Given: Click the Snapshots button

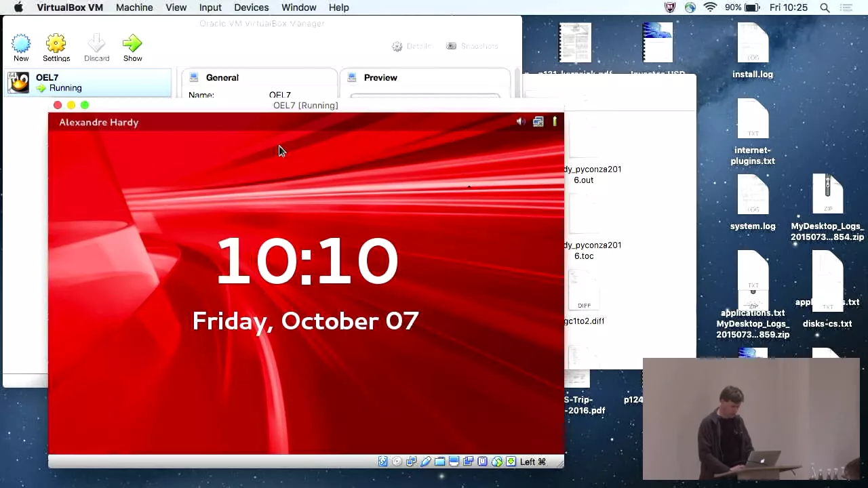Looking at the screenshot, I should point(472,46).
